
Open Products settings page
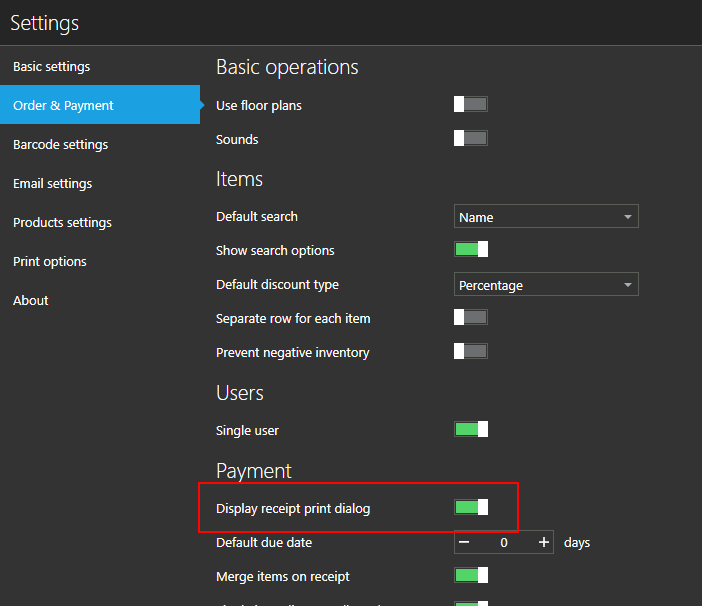coord(63,223)
